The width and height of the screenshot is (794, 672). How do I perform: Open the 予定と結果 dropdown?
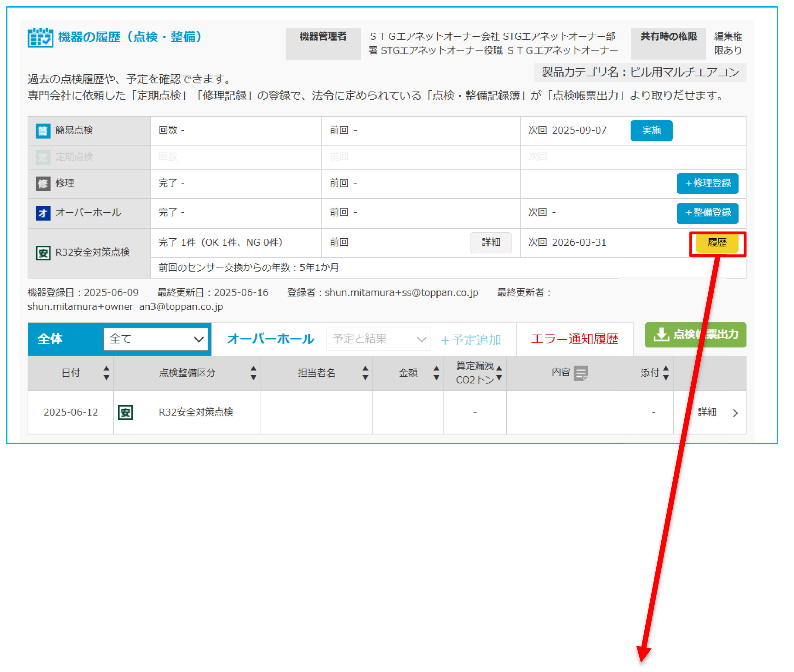pos(378,339)
